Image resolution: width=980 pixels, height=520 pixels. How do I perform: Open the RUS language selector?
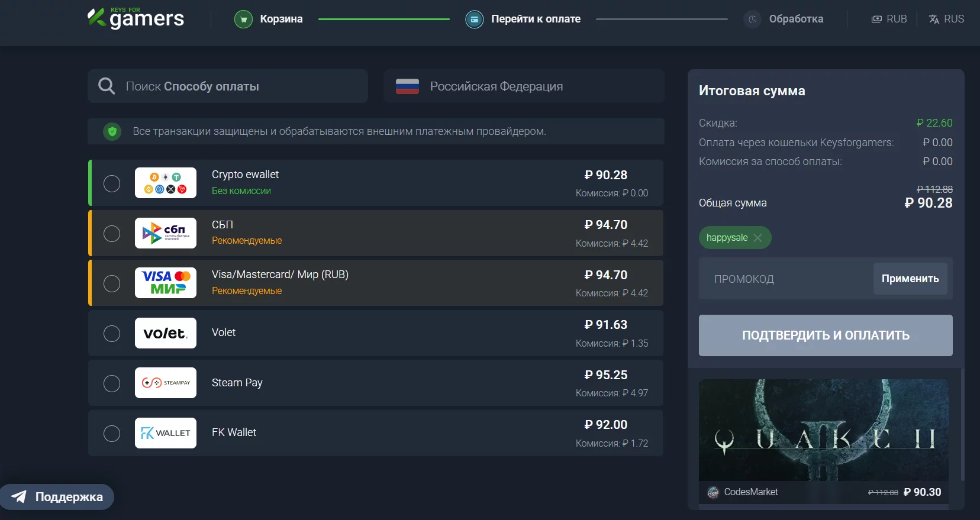946,19
